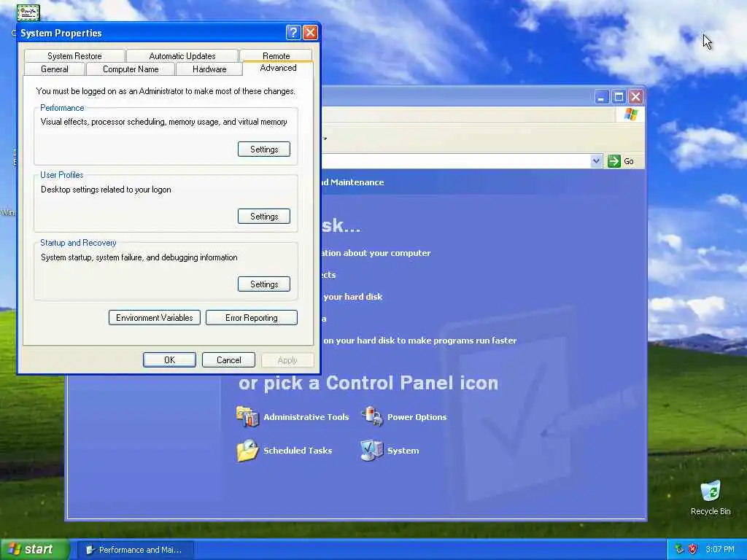Screen dimensions: 747x560
Task: Open Environment Variables dialog
Action: 155,318
